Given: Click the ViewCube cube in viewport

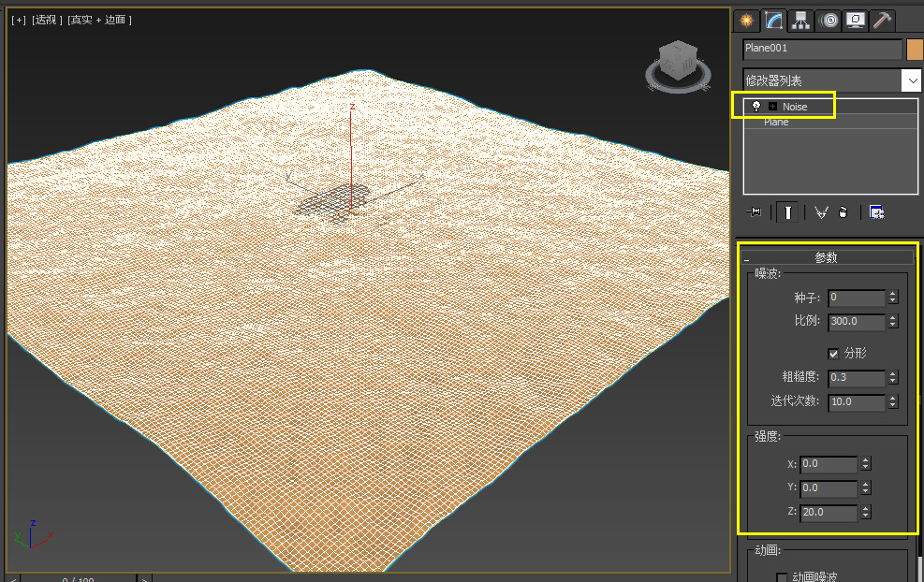Looking at the screenshot, I should [679, 59].
